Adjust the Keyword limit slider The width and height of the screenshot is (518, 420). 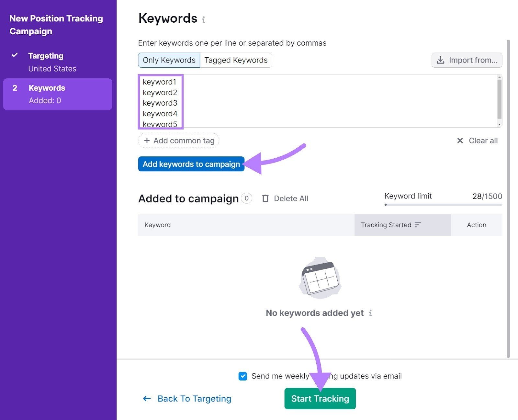point(385,204)
